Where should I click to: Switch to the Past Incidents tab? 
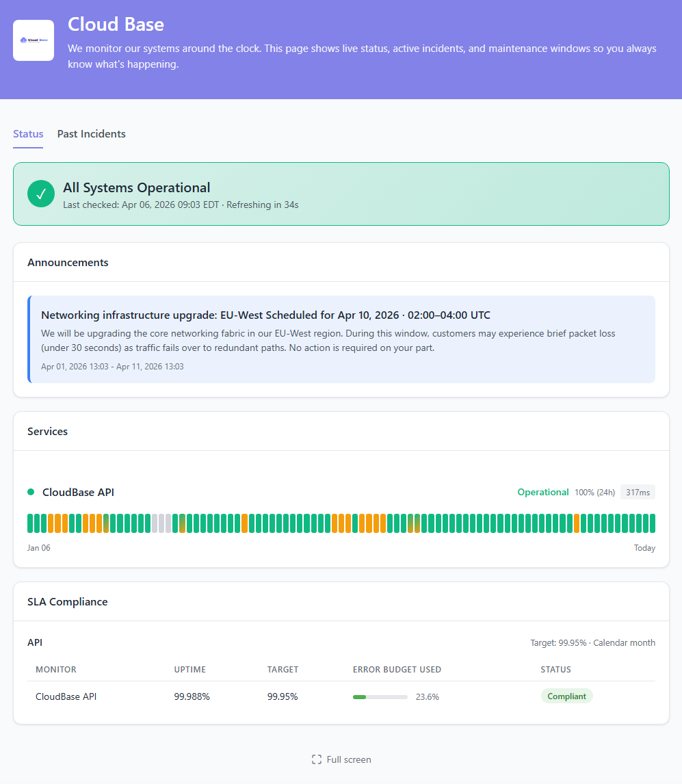pyautogui.click(x=91, y=134)
